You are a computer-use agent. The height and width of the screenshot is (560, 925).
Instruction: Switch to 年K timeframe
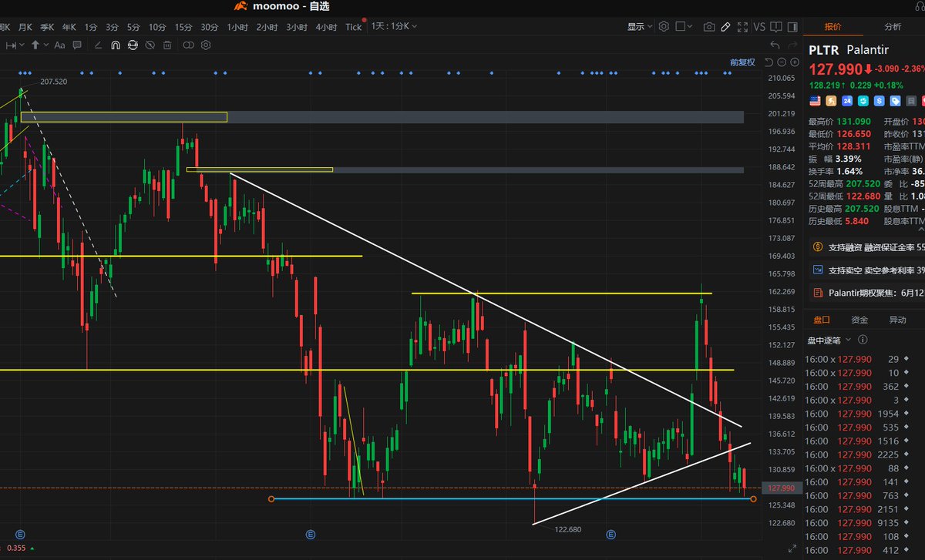(69, 27)
